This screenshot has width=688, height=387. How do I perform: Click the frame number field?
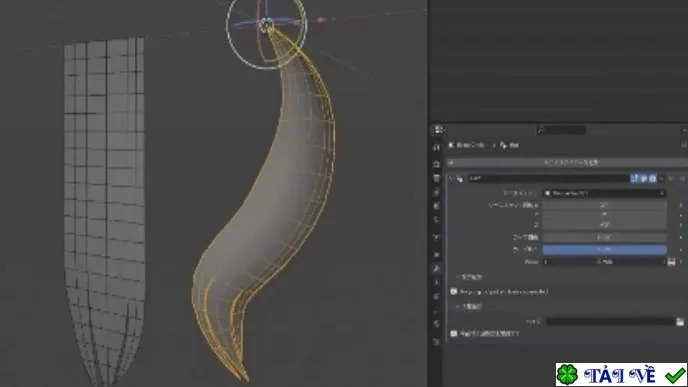(x=605, y=262)
